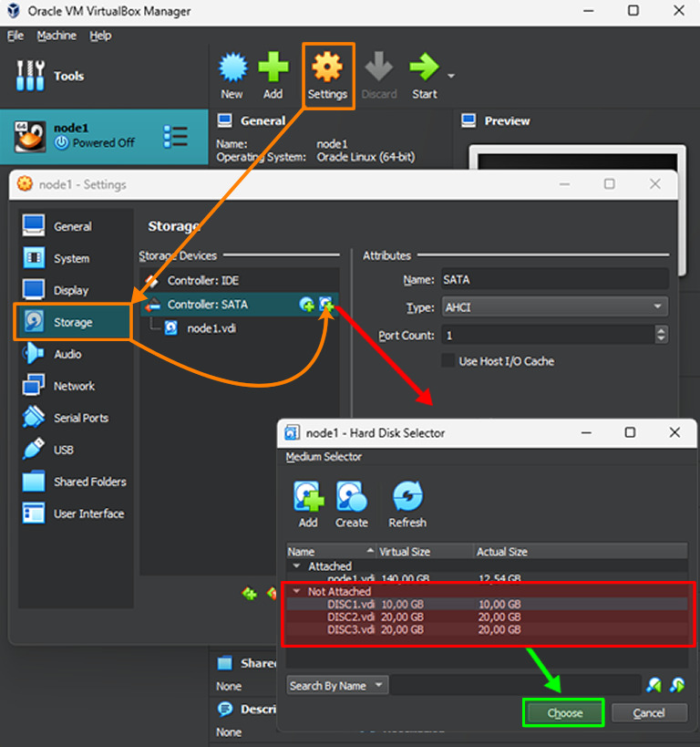This screenshot has width=700, height=747.
Task: Select DISC3.vdi in Not Attached list
Action: (x=487, y=629)
